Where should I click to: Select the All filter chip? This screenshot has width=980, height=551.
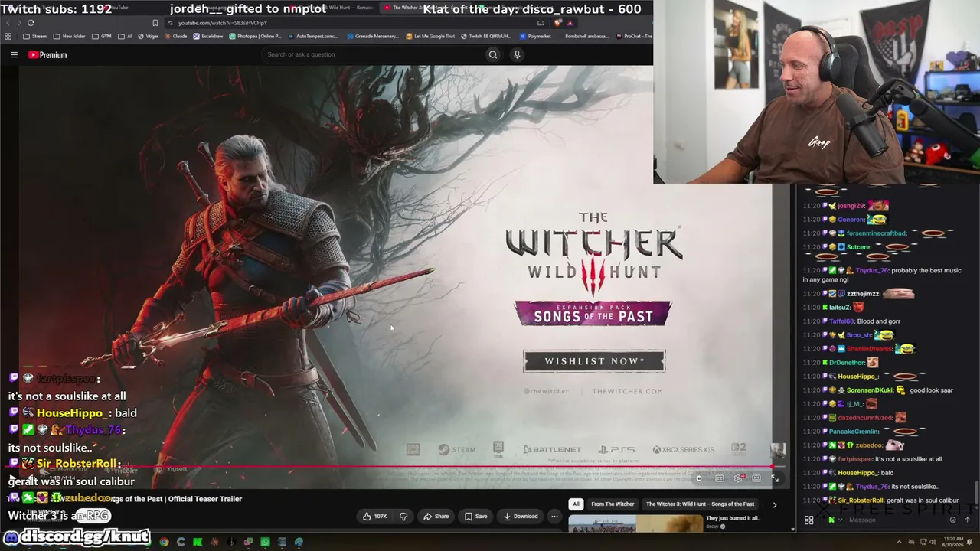coord(576,504)
